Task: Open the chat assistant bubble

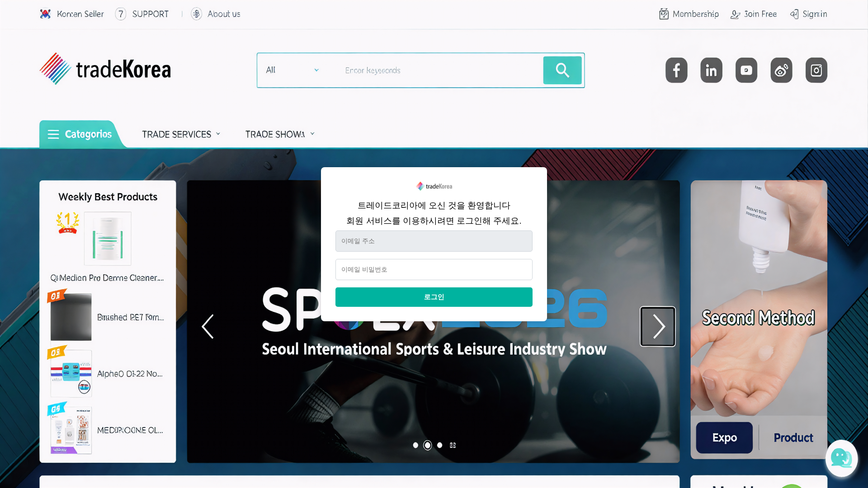Action: (841, 458)
